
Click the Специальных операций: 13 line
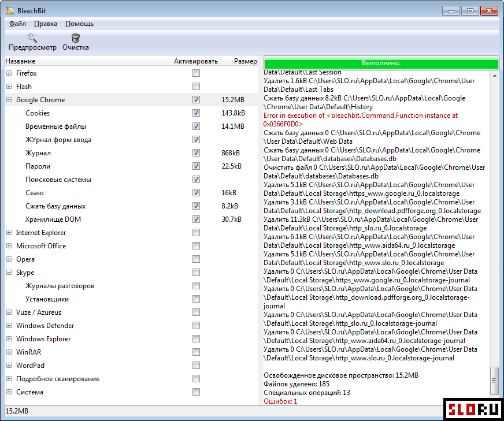307,393
